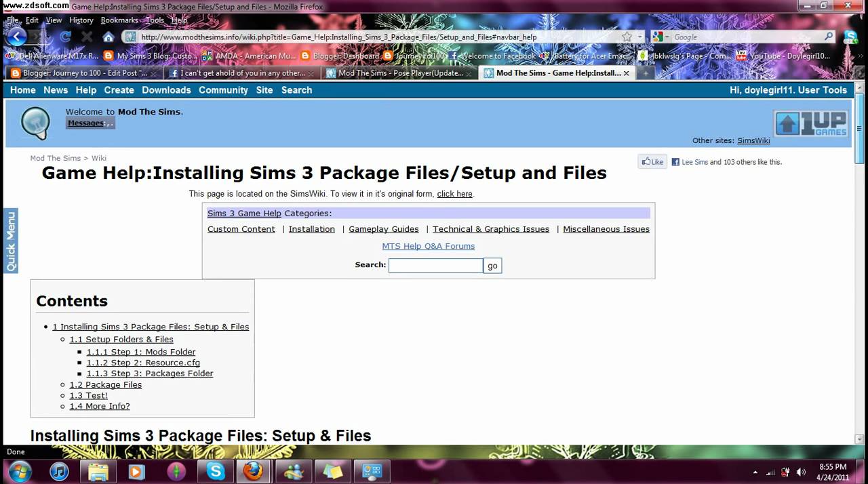Open the Firefox Help menu
The image size is (868, 484).
tap(179, 20)
